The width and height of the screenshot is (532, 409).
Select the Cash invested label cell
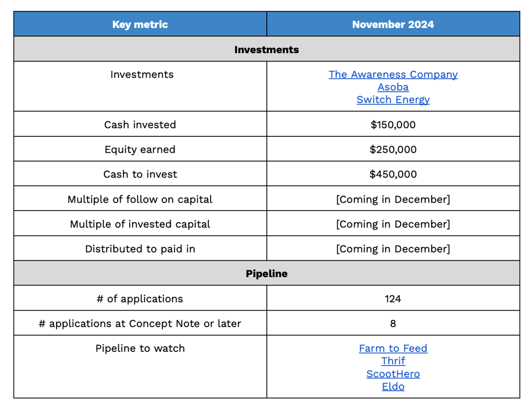140,124
